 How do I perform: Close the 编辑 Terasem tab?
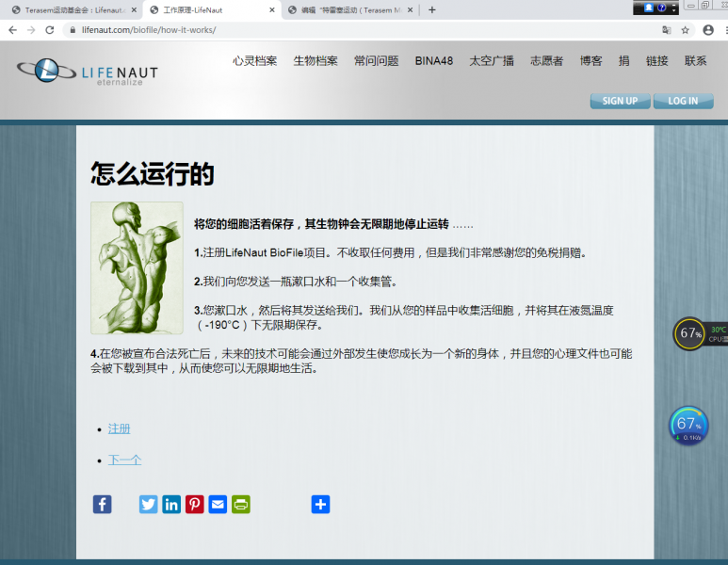pos(410,9)
